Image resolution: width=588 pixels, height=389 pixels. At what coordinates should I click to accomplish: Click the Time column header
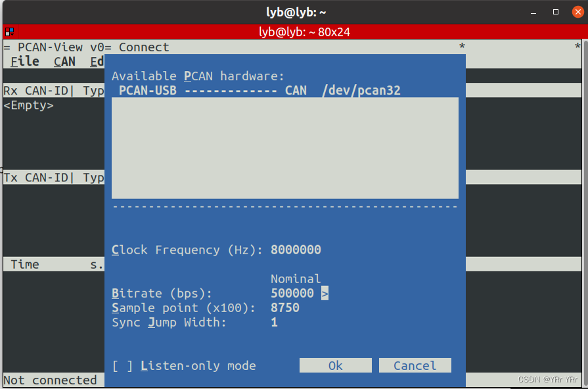click(25, 264)
